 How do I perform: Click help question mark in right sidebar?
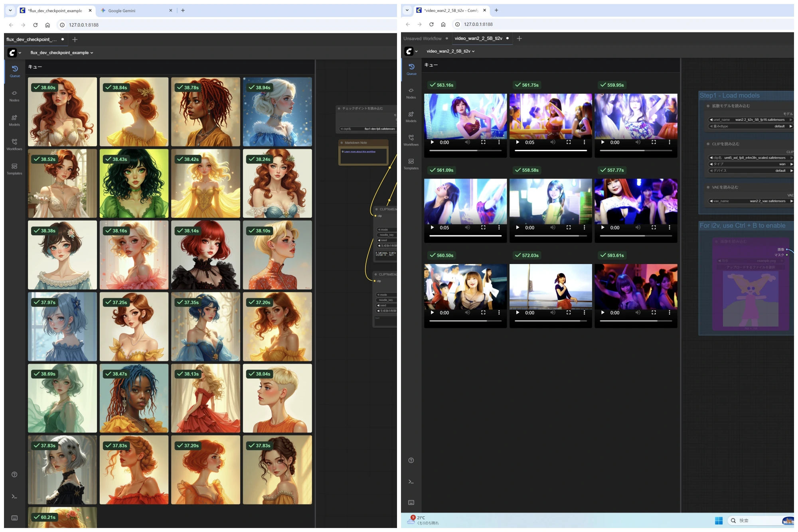[x=411, y=460]
